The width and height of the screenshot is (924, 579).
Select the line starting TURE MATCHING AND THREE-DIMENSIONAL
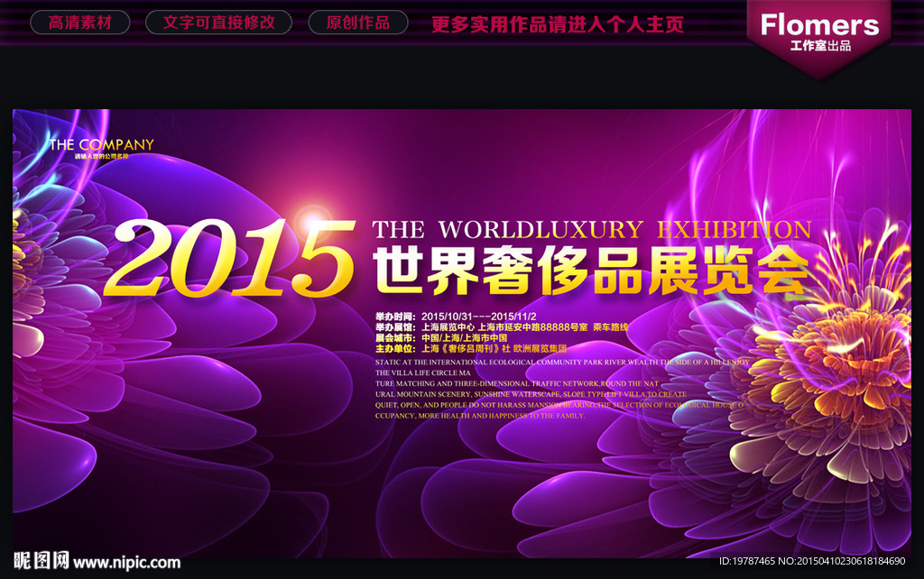click(x=517, y=383)
